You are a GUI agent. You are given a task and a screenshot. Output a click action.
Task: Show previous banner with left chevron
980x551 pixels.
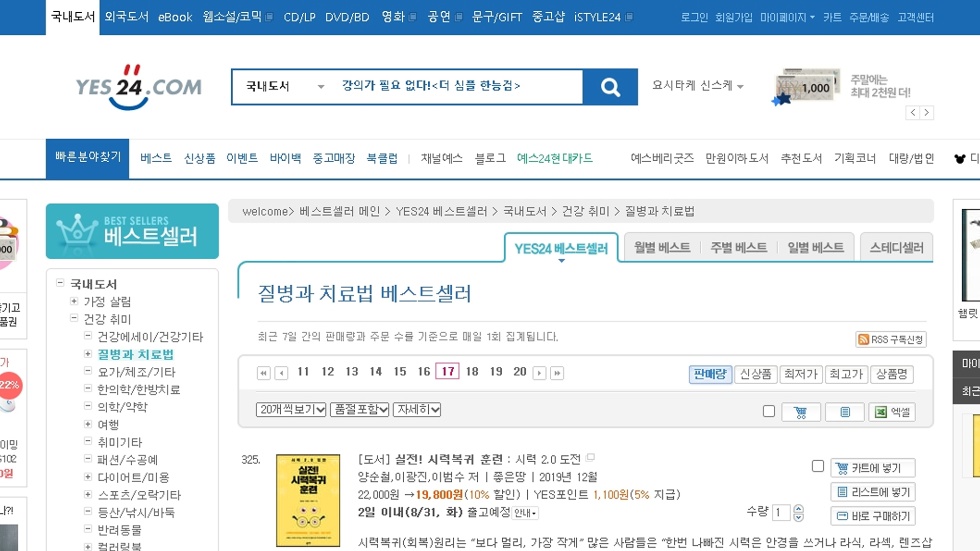913,113
